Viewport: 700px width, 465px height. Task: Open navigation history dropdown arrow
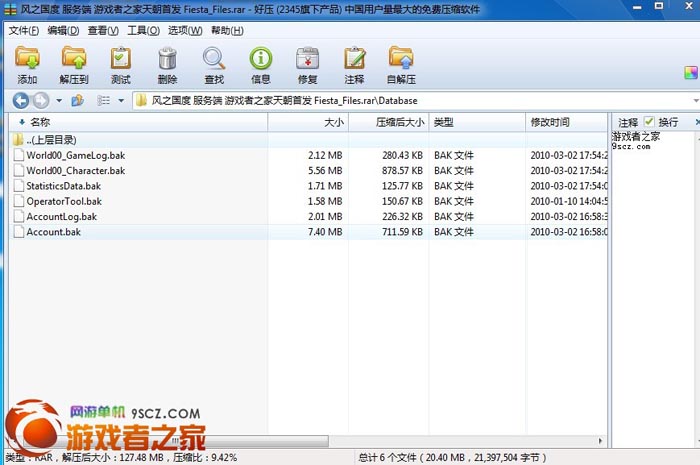59,101
